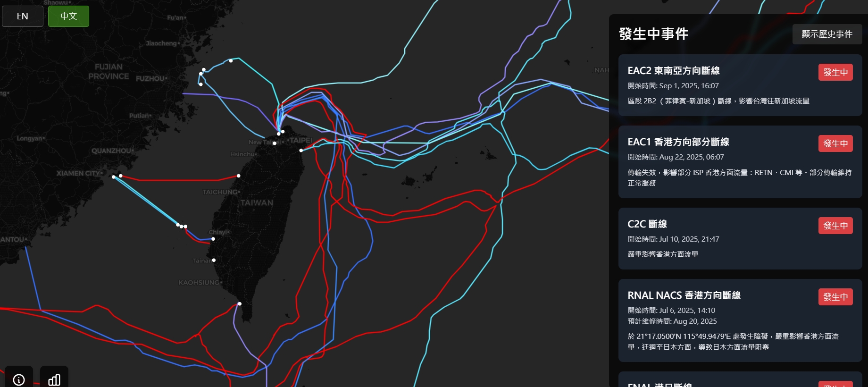Click the 發生中 badge on RNAL NACS event

[835, 297]
